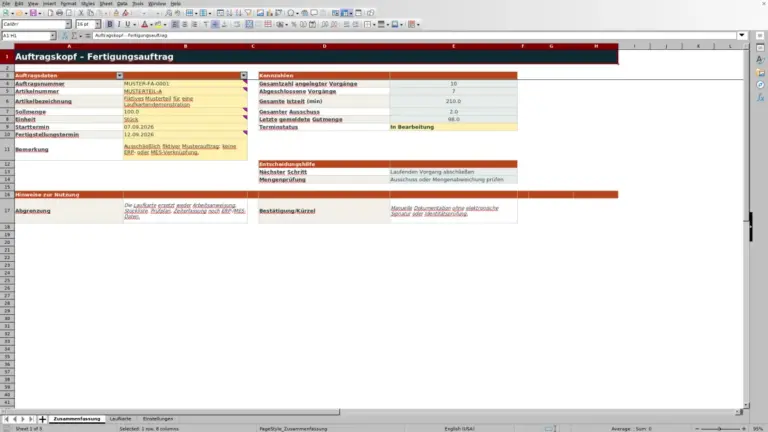Screen dimensions: 768x432
Task: Click the Wrap Text icon
Action: point(237,24)
